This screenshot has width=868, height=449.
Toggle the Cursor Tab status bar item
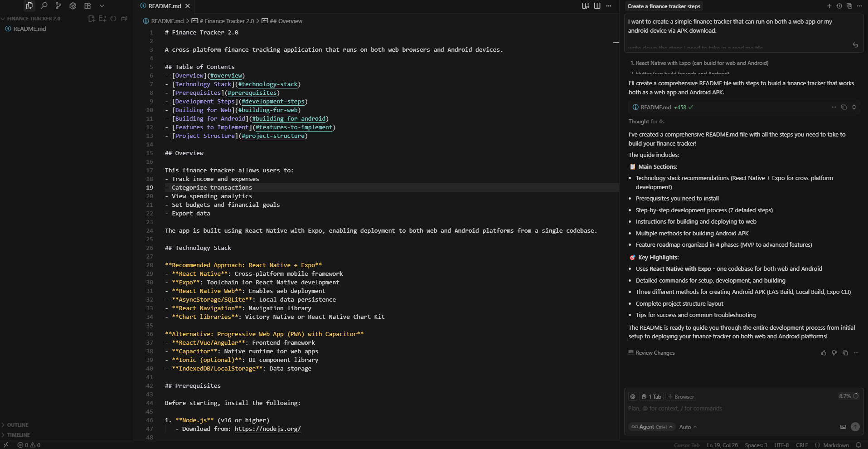(x=686, y=445)
